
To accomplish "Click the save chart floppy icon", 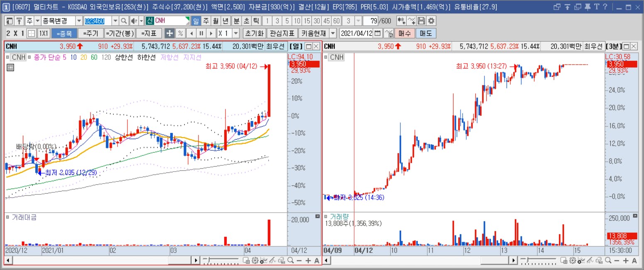I will 421,21.
